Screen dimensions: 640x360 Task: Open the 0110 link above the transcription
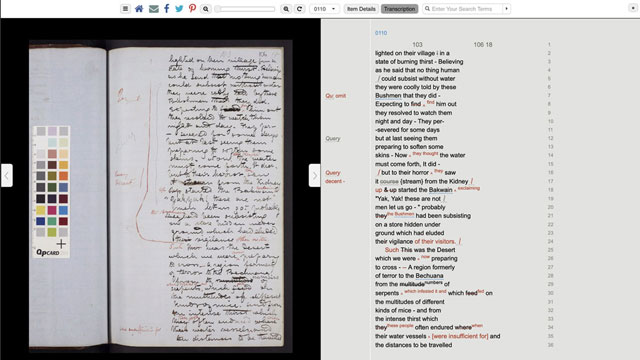[x=381, y=33]
